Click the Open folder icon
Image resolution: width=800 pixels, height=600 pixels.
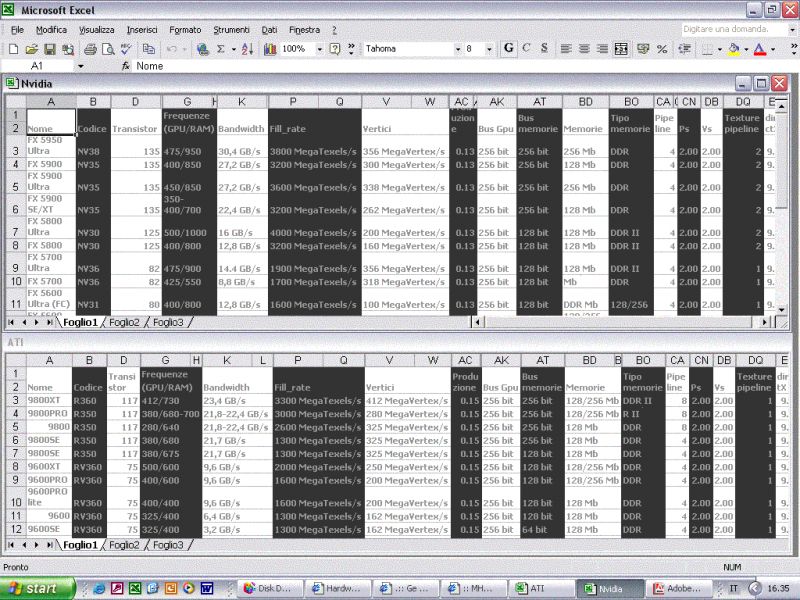point(31,48)
